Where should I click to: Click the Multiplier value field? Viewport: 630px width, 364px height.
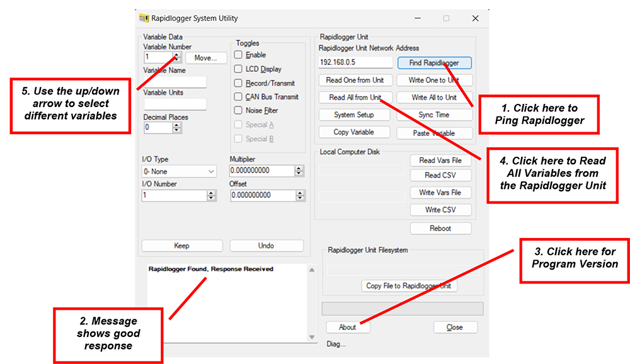point(262,171)
